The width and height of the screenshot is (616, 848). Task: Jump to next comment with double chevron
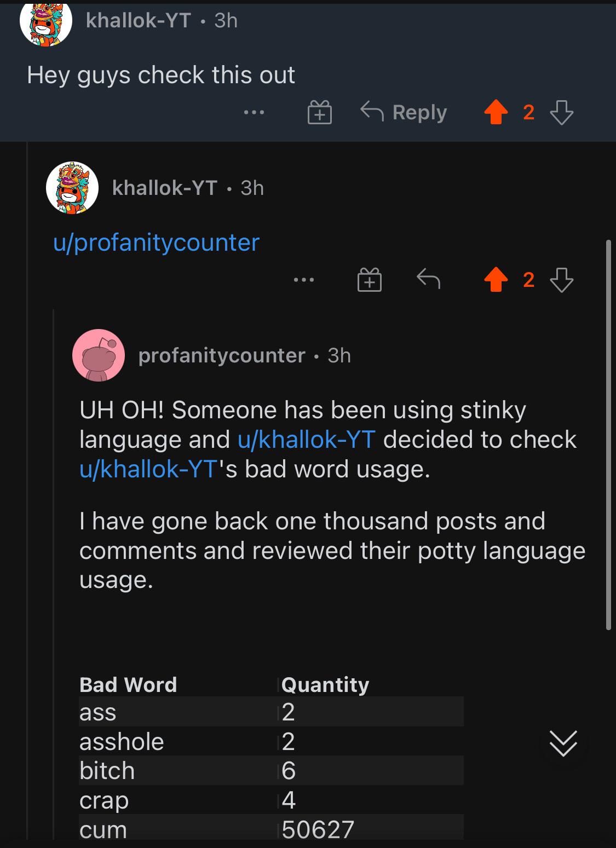(x=563, y=743)
